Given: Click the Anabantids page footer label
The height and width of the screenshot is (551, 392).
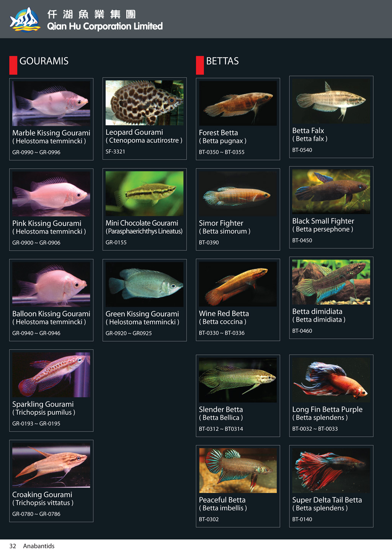Looking at the screenshot, I should point(39,546).
